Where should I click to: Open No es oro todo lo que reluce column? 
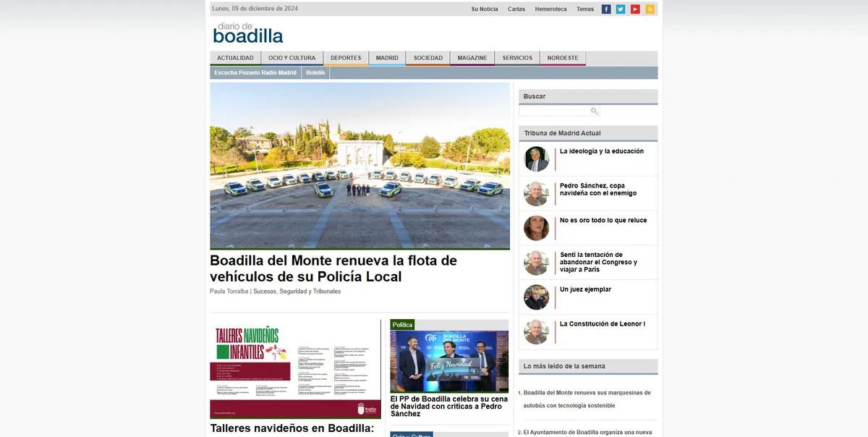click(x=603, y=221)
